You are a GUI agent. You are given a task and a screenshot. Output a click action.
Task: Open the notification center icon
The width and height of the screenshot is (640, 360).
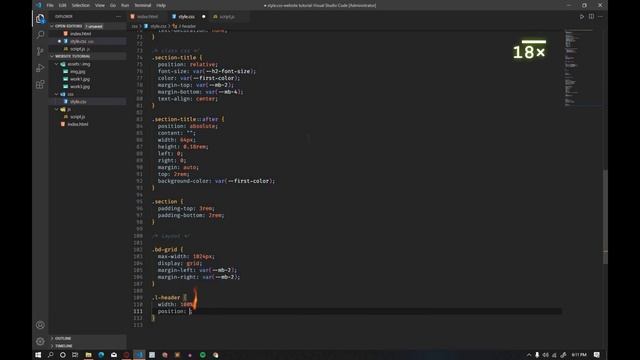596,355
